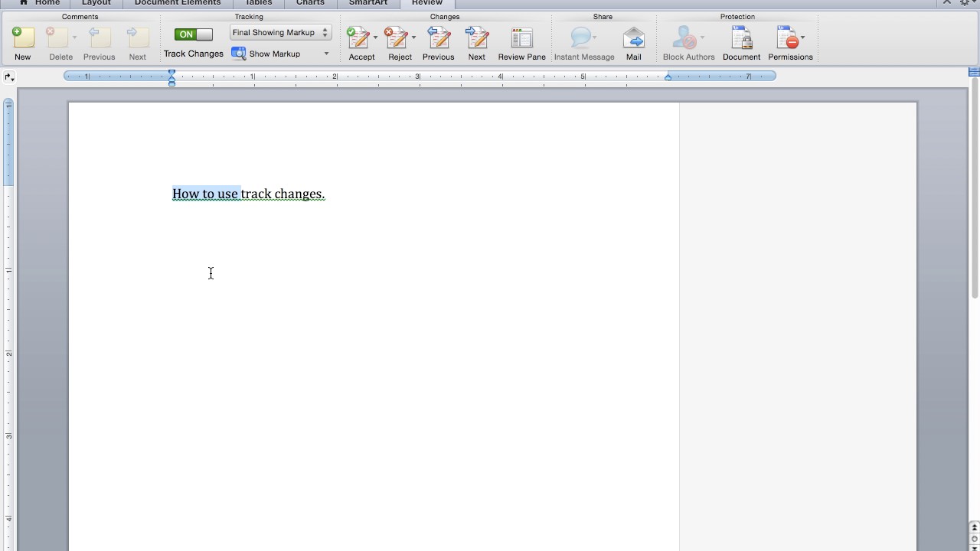
Task: Open ribbon settings gear menu
Action: coord(966,3)
